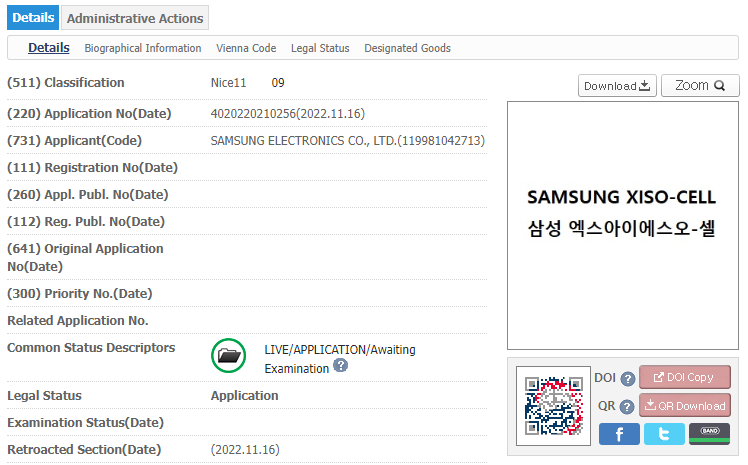Click the Facebook share icon

619,434
